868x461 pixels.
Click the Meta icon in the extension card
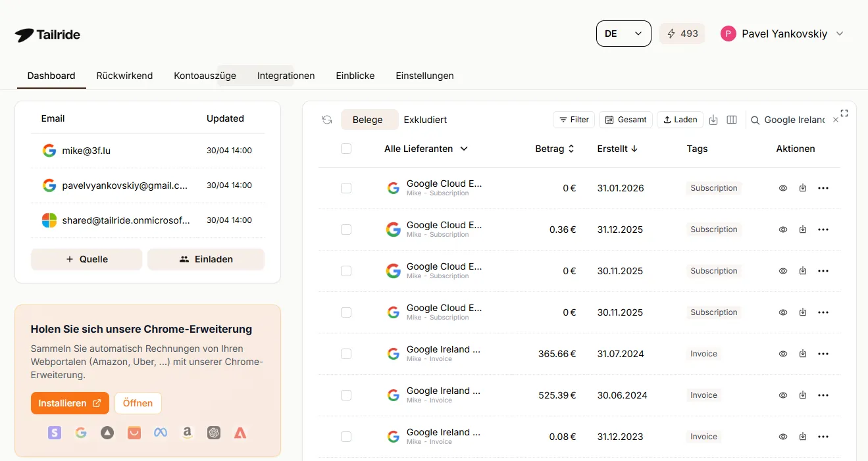tap(161, 433)
